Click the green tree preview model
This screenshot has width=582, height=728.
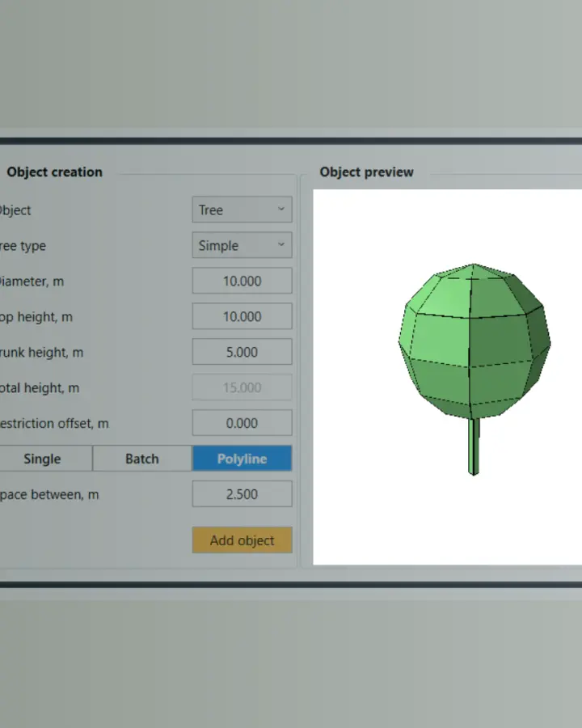(474, 369)
